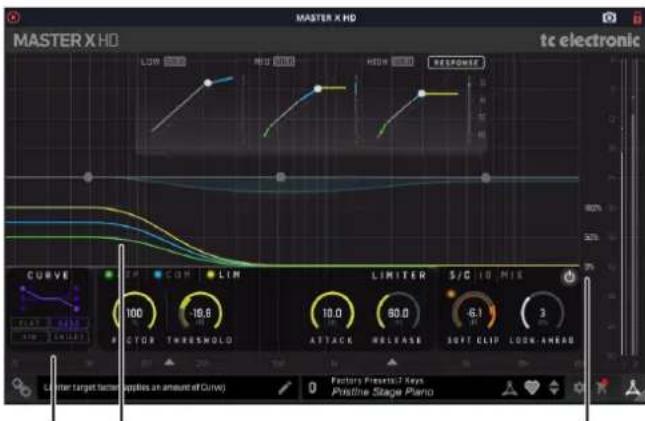Screen dimensions: 645x421
Task: Click the camera snapshot icon in the title bar
Action: pyautogui.click(x=609, y=18)
